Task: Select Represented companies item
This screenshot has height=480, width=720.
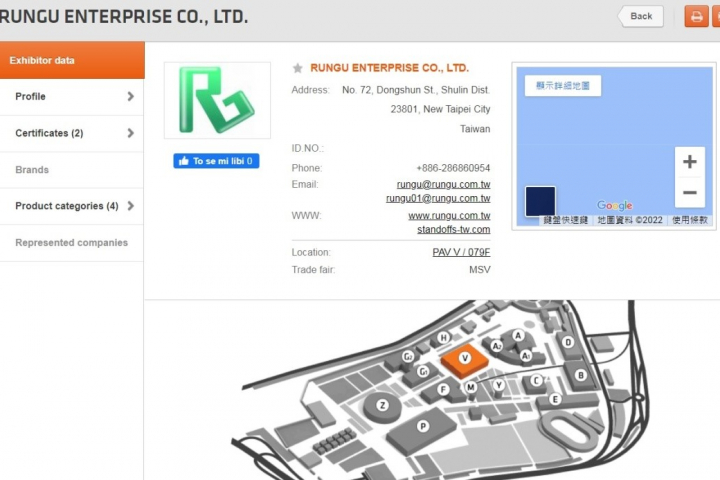Action: (72, 243)
